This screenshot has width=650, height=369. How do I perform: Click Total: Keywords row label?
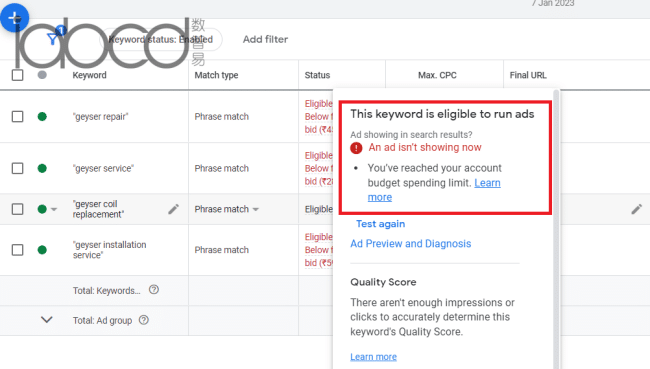point(107,291)
